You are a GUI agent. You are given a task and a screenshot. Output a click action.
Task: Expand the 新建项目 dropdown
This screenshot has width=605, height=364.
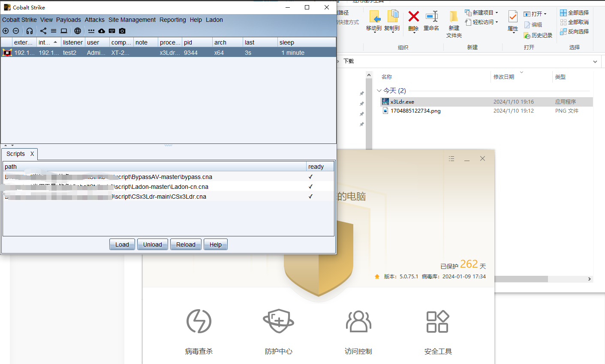click(x=497, y=13)
